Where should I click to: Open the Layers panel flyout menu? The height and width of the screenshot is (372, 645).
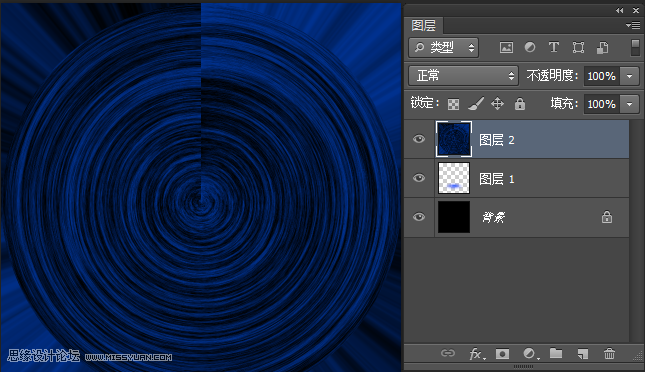(x=633, y=26)
